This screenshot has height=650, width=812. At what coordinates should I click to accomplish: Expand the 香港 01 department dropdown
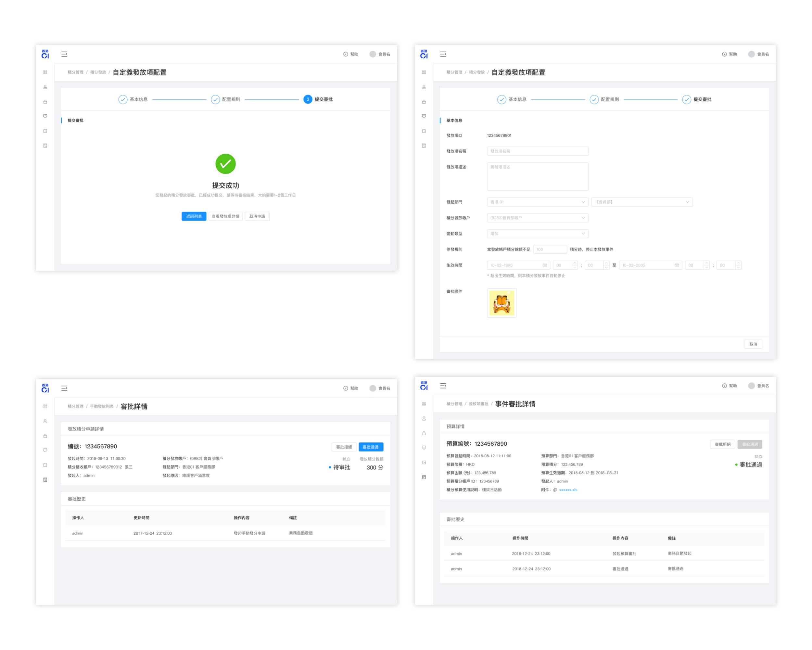(538, 202)
